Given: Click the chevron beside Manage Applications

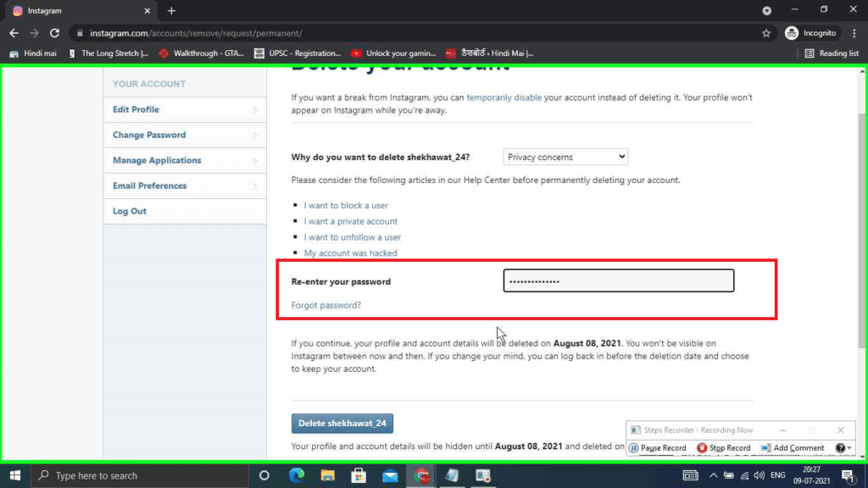Looking at the screenshot, I should 254,161.
